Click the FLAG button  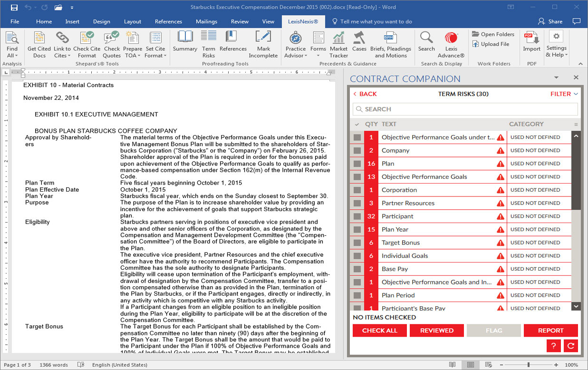click(494, 331)
